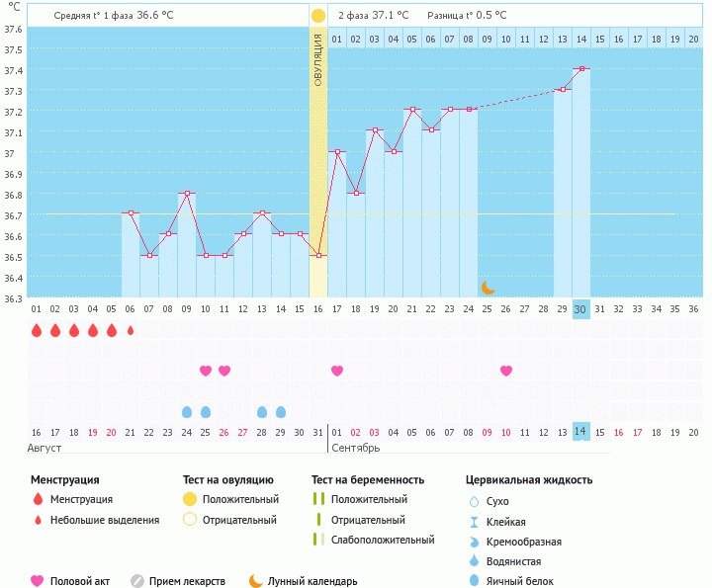This screenshot has height=588, width=712.
Task: Click the small spotting drop on cycle day 06
Action: [x=131, y=330]
